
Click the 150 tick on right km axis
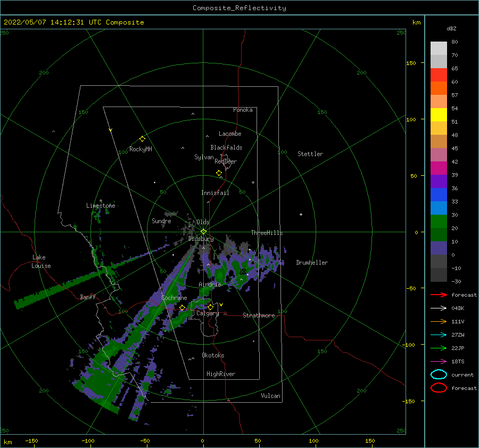pos(411,63)
